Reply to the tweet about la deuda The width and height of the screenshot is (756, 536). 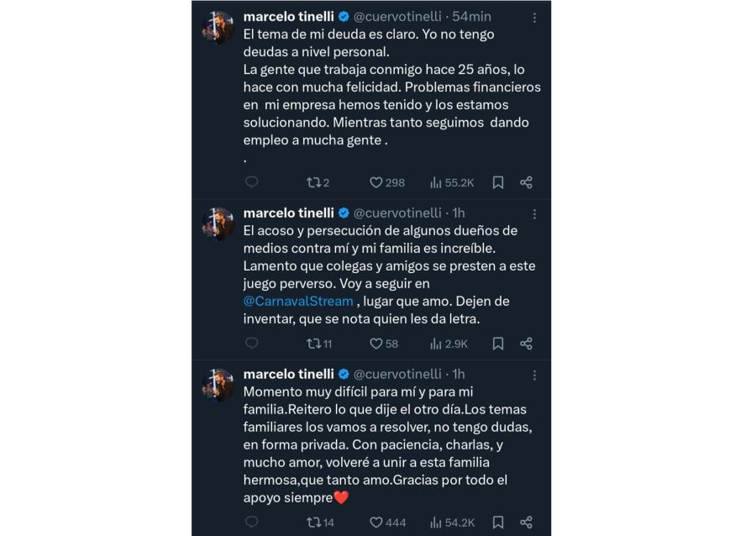point(249,182)
